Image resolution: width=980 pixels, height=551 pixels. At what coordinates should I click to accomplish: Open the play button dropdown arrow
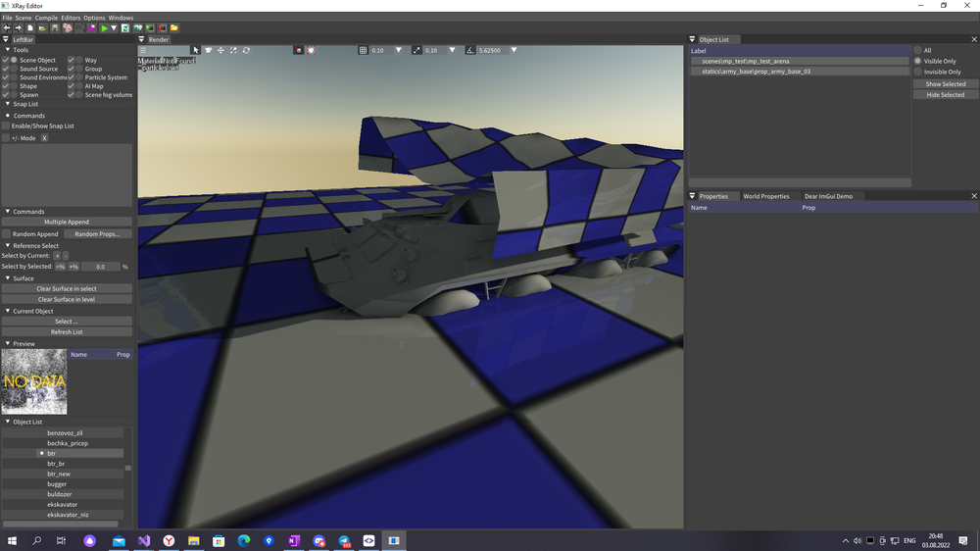[114, 28]
